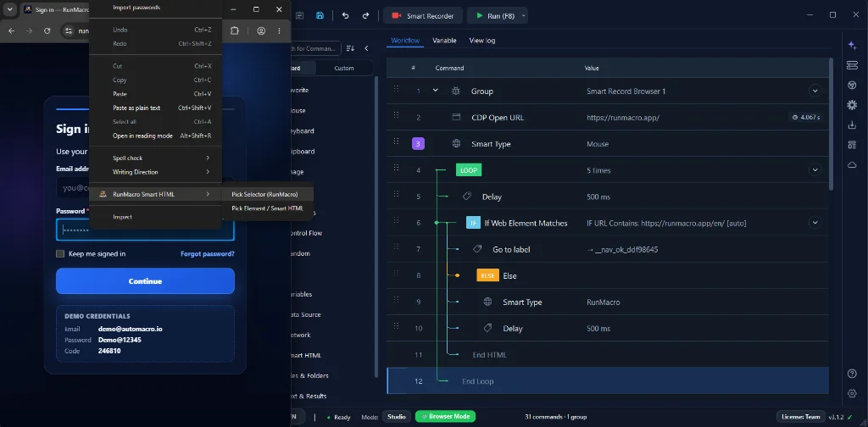Click the Else row 8

(608, 275)
